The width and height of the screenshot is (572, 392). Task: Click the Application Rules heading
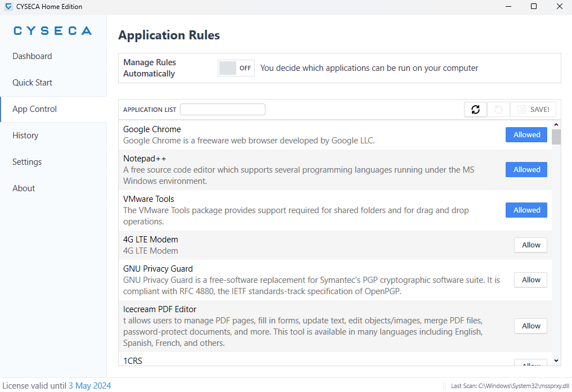pyautogui.click(x=169, y=35)
